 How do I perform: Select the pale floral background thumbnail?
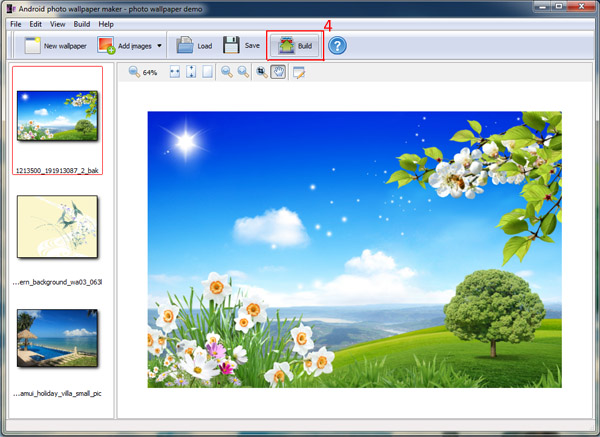tap(57, 227)
